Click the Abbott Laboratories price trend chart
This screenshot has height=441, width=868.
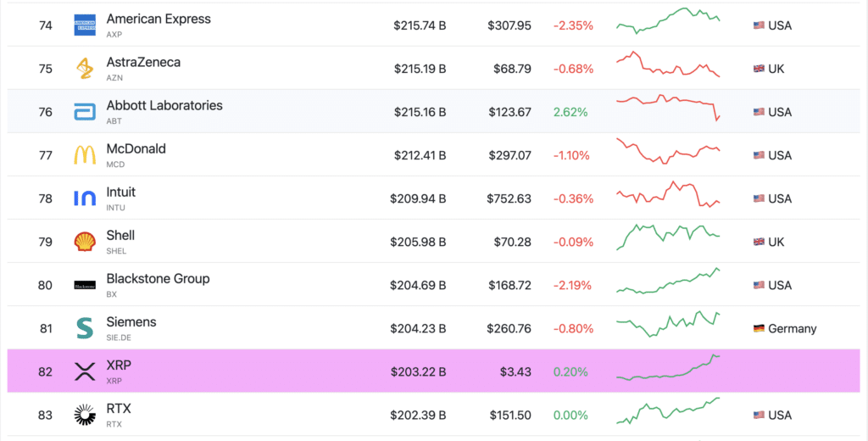[668, 108]
